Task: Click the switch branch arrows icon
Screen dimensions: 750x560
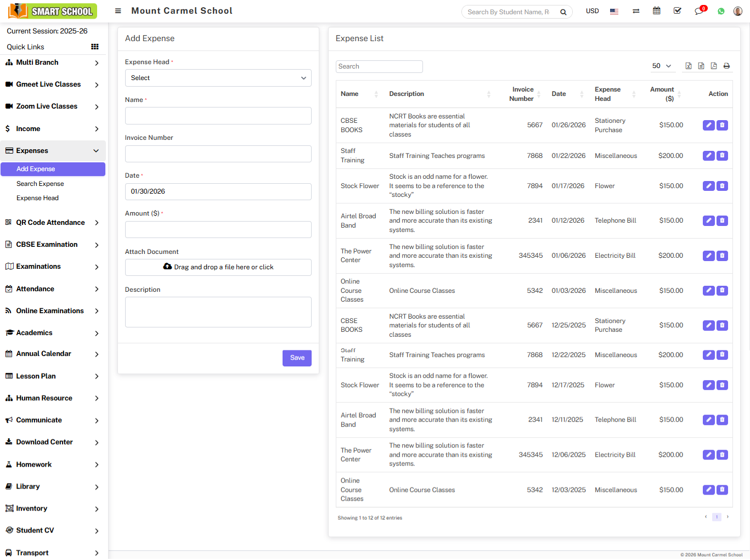Action: (636, 11)
